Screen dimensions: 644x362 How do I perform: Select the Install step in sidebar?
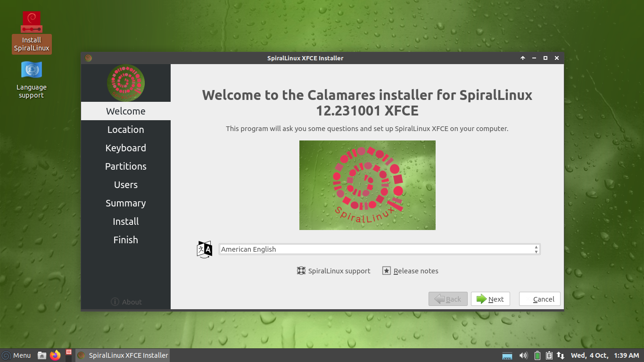tap(126, 222)
